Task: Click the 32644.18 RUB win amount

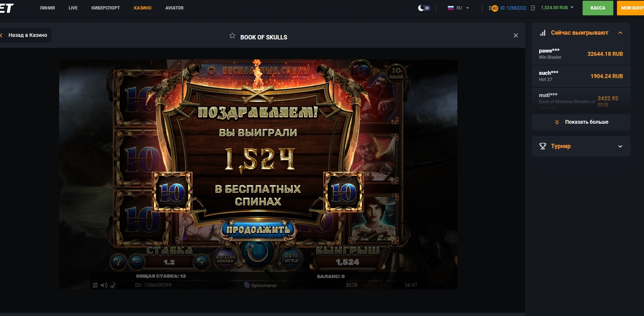Action: point(605,54)
